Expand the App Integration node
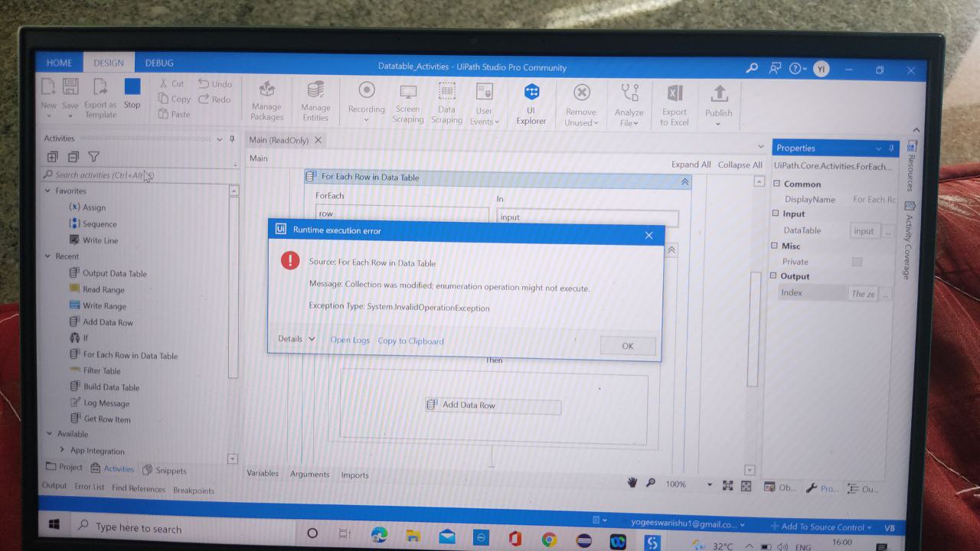980x551 pixels. tap(62, 450)
